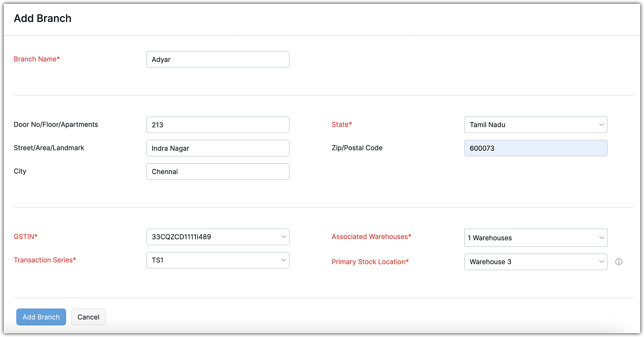Focus the Zip/Postal Code field
The image size is (644, 337).
point(535,148)
